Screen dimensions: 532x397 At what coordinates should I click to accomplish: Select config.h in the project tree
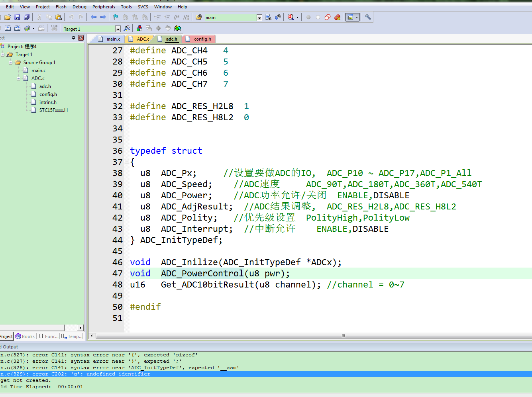48,94
